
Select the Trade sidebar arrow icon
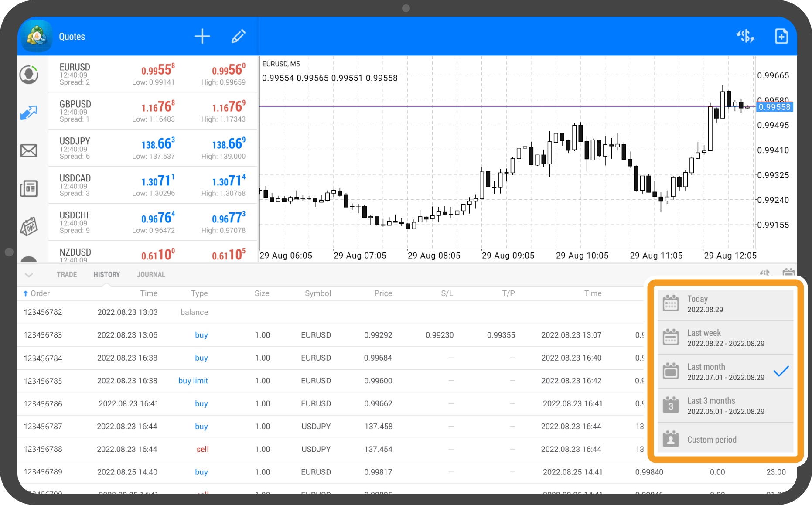[x=29, y=112]
